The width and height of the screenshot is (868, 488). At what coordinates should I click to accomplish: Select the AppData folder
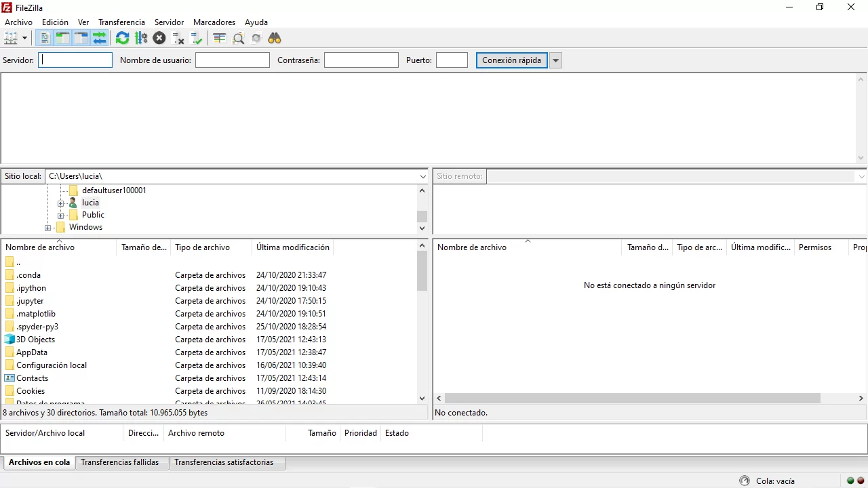(32, 352)
